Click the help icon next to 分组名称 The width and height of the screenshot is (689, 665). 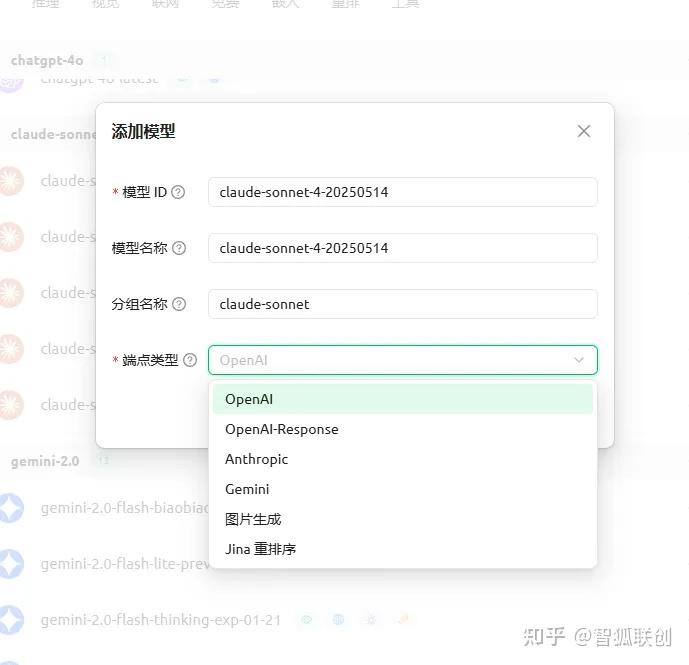[x=179, y=304]
